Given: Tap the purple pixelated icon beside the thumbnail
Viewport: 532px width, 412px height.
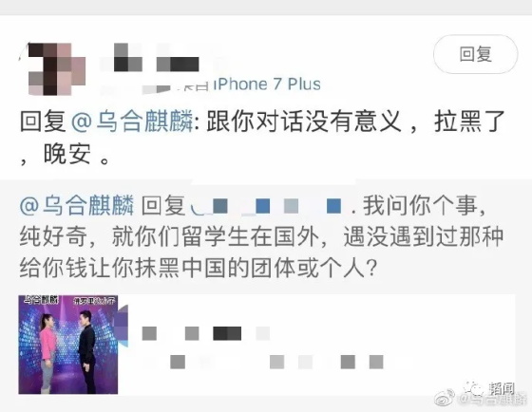Looking at the screenshot, I should click(x=123, y=326).
